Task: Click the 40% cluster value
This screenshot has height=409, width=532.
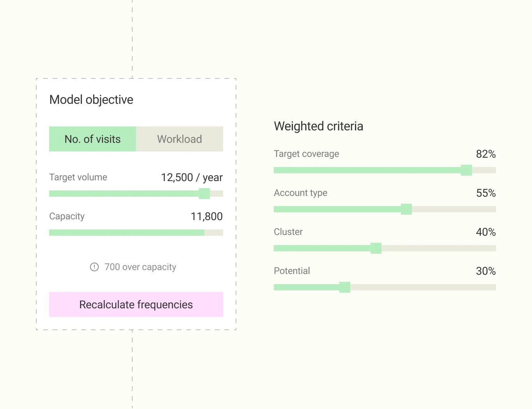Action: [x=486, y=232]
